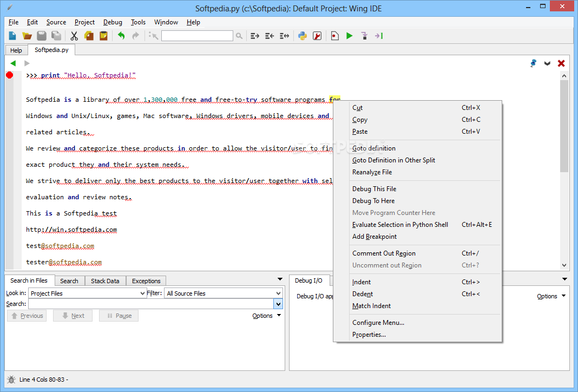578x392 pixels.
Task: Click the Outdent lines toolbar icon
Action: [270, 36]
